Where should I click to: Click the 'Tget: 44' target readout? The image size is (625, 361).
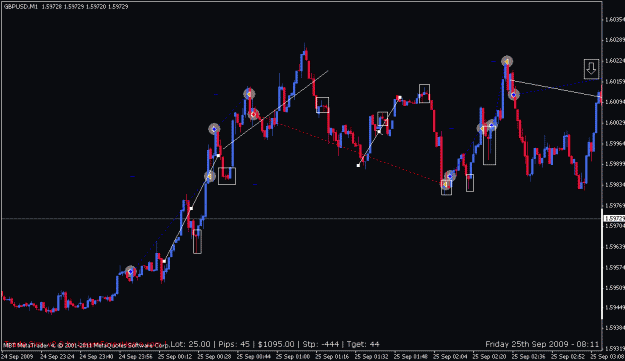tap(363, 344)
